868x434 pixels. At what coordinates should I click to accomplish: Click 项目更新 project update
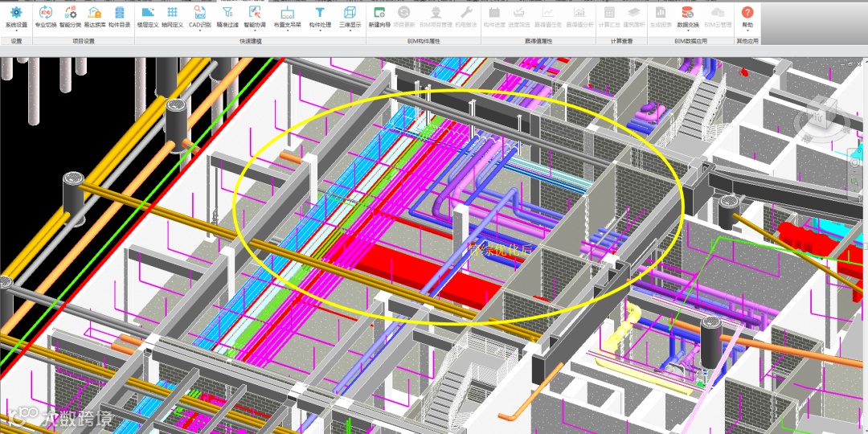(404, 17)
